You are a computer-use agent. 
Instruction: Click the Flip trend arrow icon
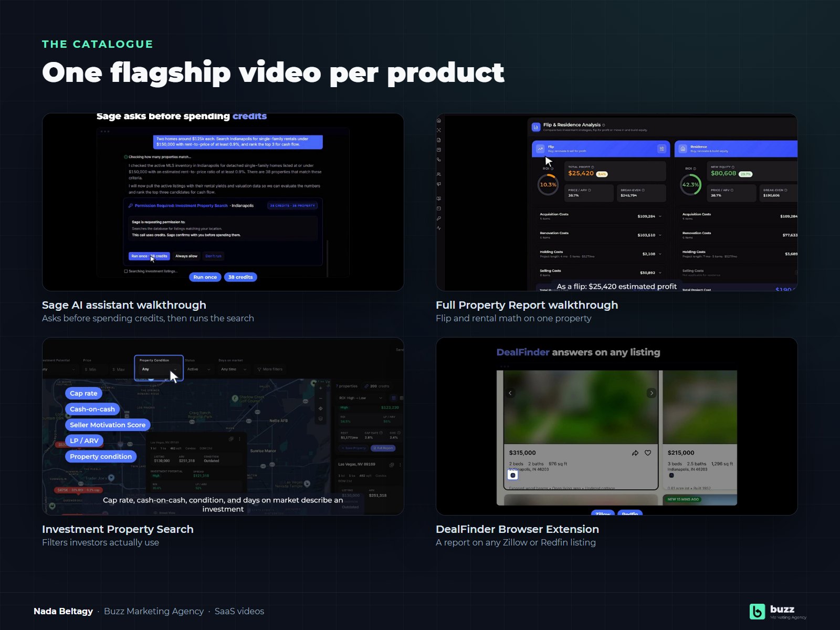pyautogui.click(x=540, y=149)
